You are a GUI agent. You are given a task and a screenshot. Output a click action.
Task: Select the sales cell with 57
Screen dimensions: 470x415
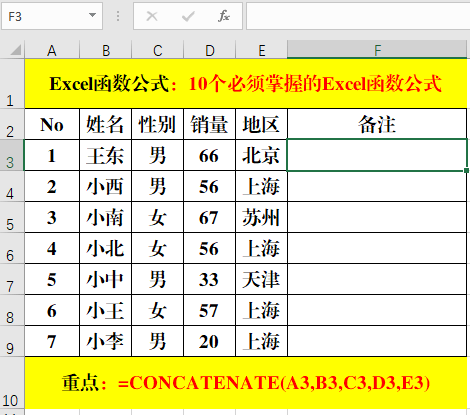click(x=210, y=310)
